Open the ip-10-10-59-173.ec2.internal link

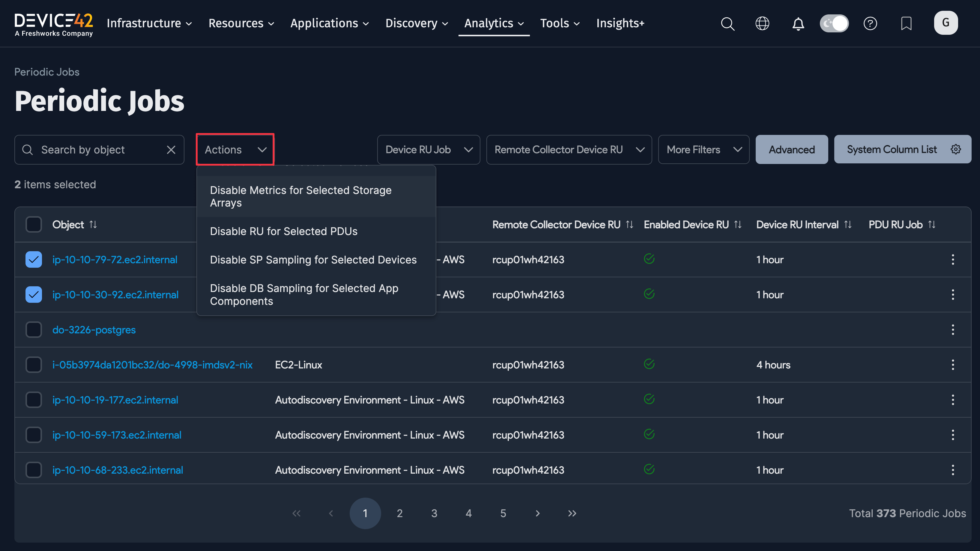pos(117,435)
